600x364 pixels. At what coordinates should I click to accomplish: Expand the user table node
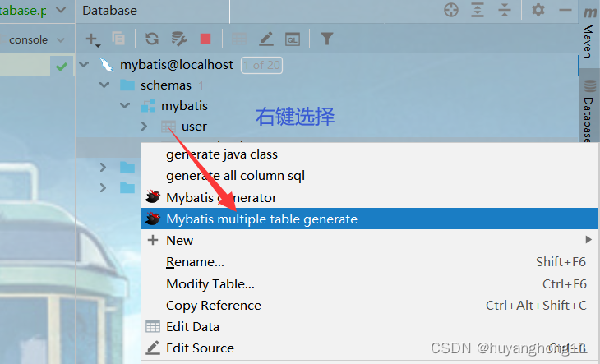pos(144,127)
